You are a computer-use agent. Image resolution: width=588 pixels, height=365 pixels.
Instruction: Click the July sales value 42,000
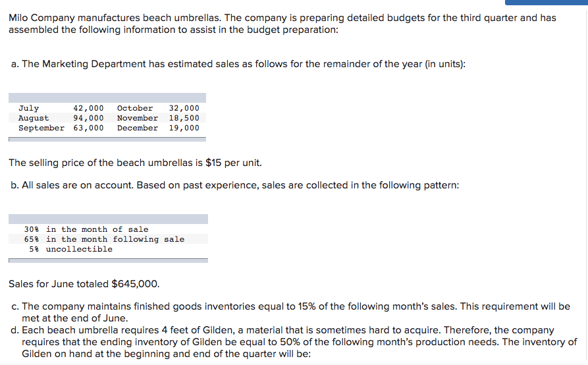point(88,108)
